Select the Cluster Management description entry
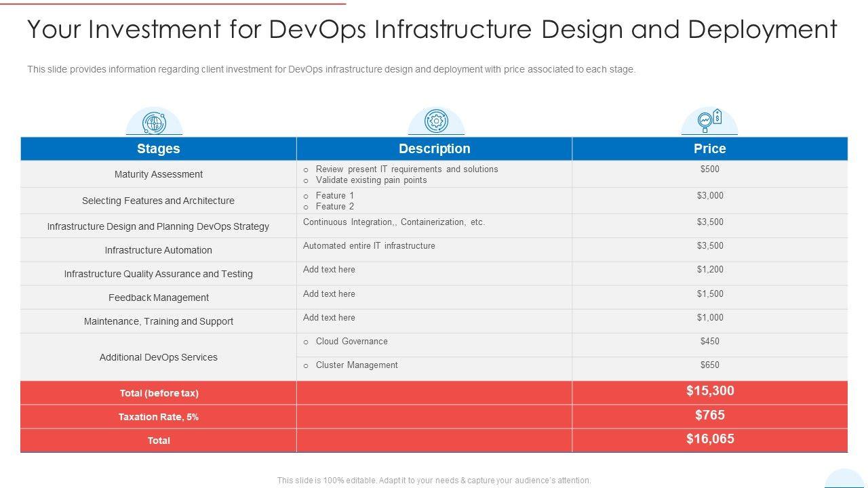 [356, 365]
